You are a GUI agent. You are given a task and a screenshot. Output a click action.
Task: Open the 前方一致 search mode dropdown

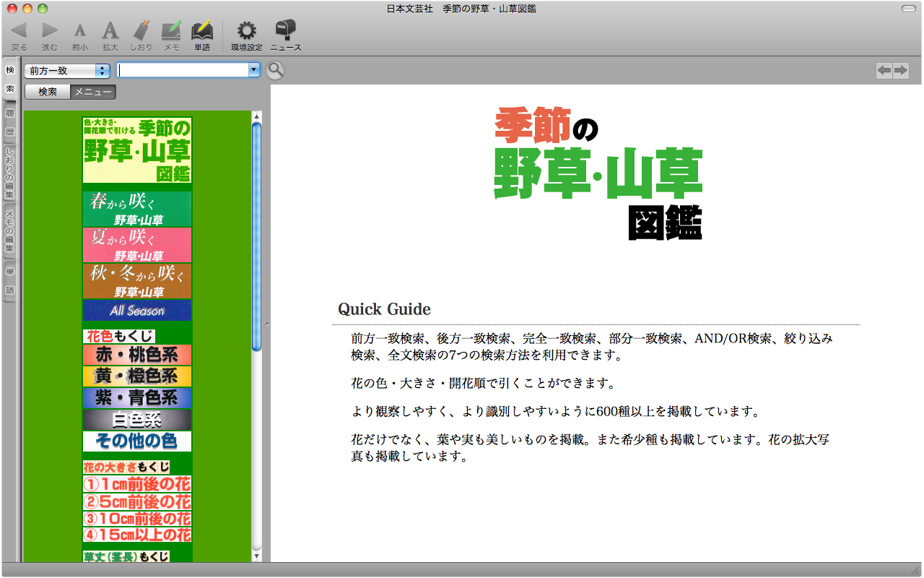pyautogui.click(x=66, y=70)
